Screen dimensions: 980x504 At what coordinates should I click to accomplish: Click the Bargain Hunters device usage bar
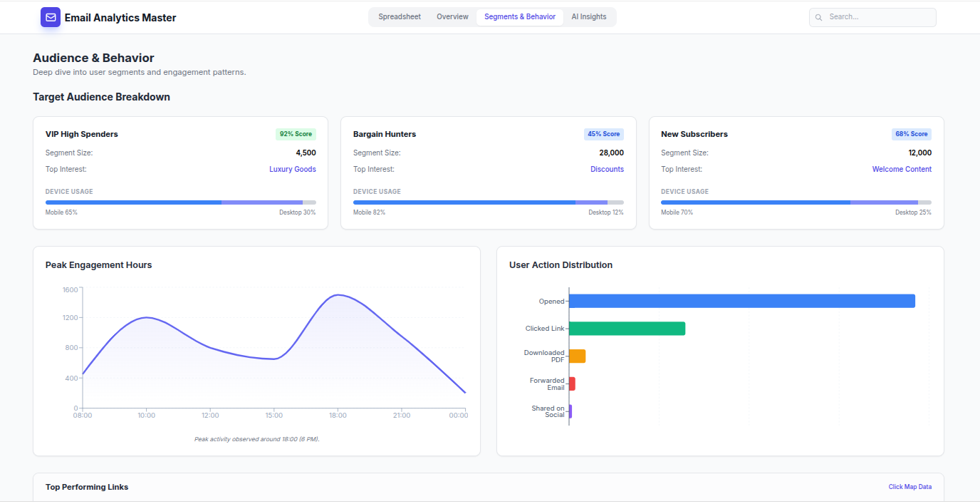point(488,202)
